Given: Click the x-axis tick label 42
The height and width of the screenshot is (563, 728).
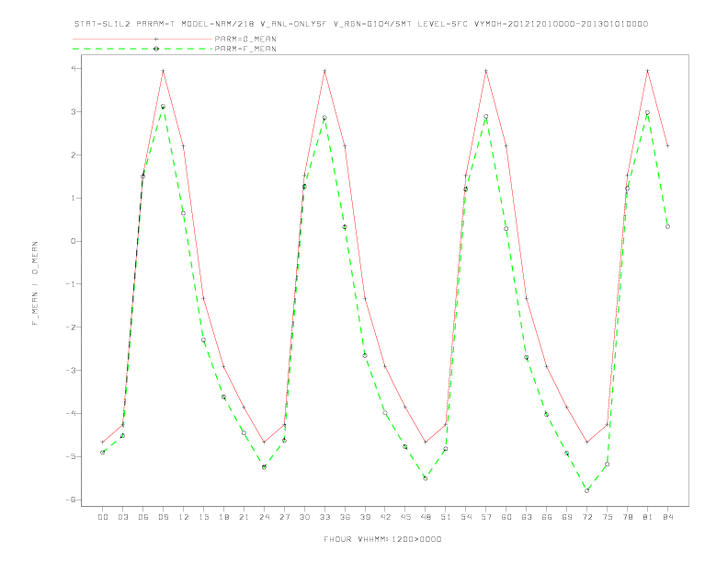Looking at the screenshot, I should tap(385, 517).
